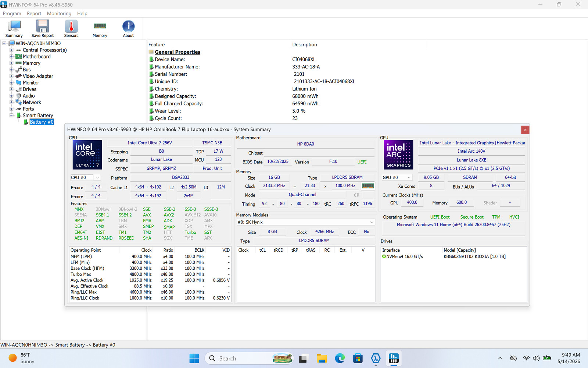
Task: Open the weather widget showing 86°F
Action: pyautogui.click(x=22, y=358)
